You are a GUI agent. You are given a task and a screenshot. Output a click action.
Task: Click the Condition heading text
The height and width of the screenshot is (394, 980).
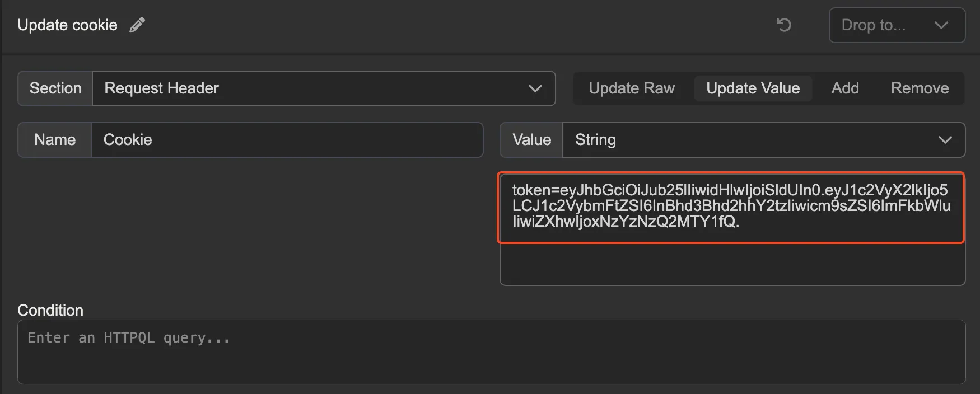pyautogui.click(x=50, y=310)
